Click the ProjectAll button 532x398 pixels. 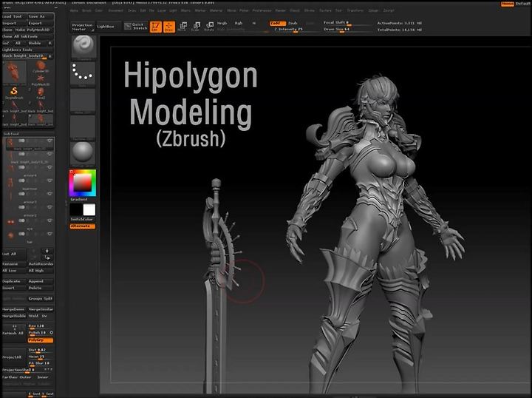[x=14, y=357]
